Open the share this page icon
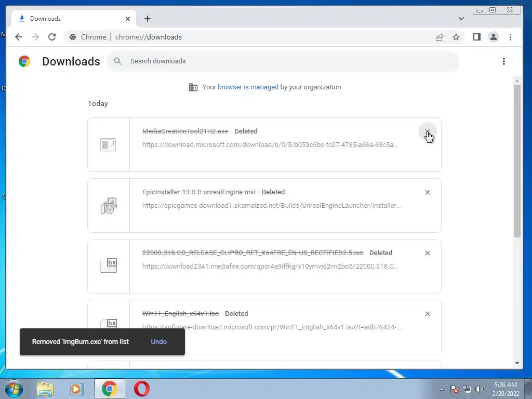 tap(440, 37)
